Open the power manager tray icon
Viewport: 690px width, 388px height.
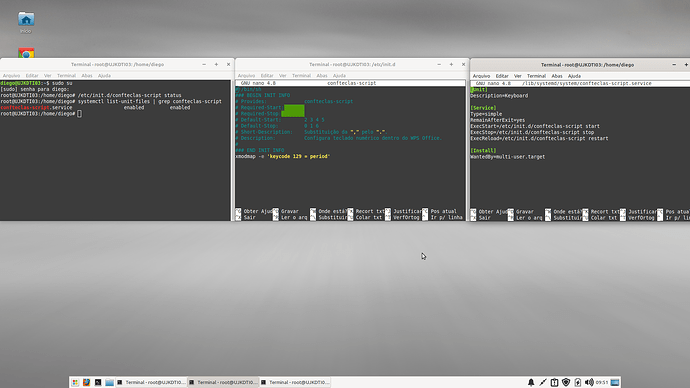tap(578, 382)
